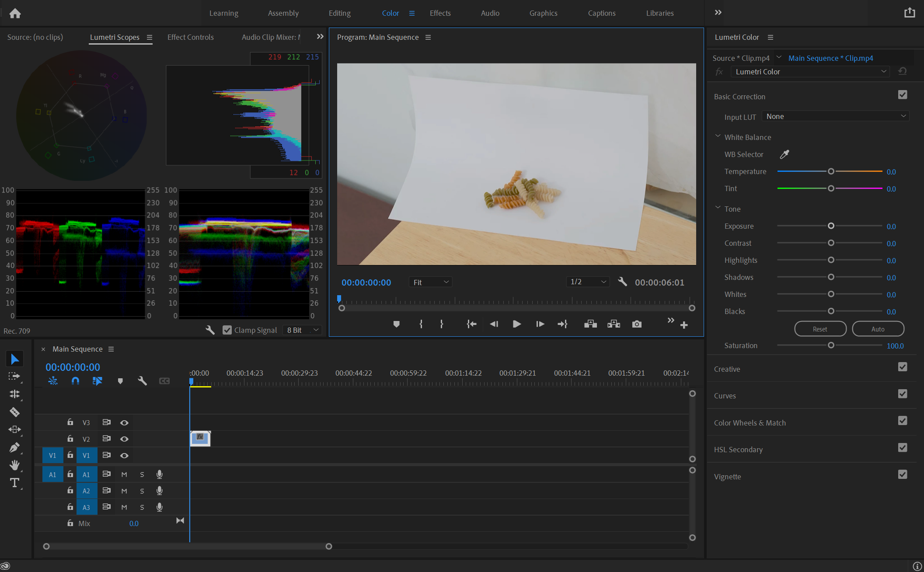Activate the Hand tool
The image size is (924, 572).
tap(15, 465)
